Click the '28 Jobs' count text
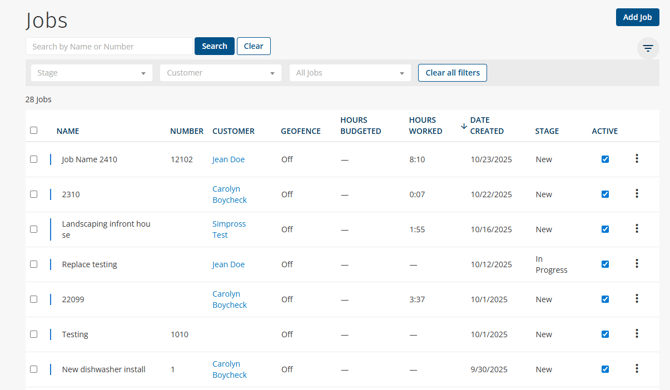Image resolution: width=670 pixels, height=390 pixels. click(38, 100)
